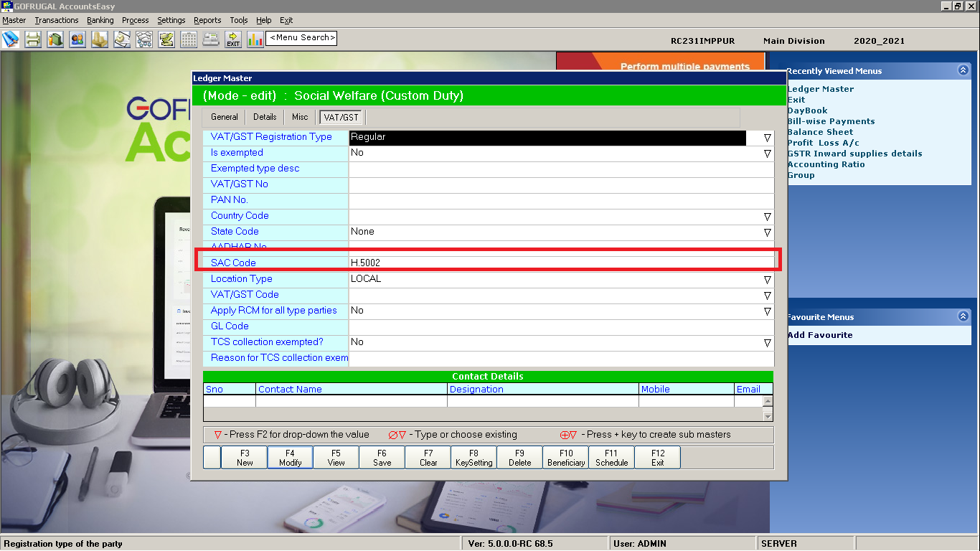This screenshot has height=551, width=980.
Task: Click the F7 Clear button
Action: (x=428, y=458)
